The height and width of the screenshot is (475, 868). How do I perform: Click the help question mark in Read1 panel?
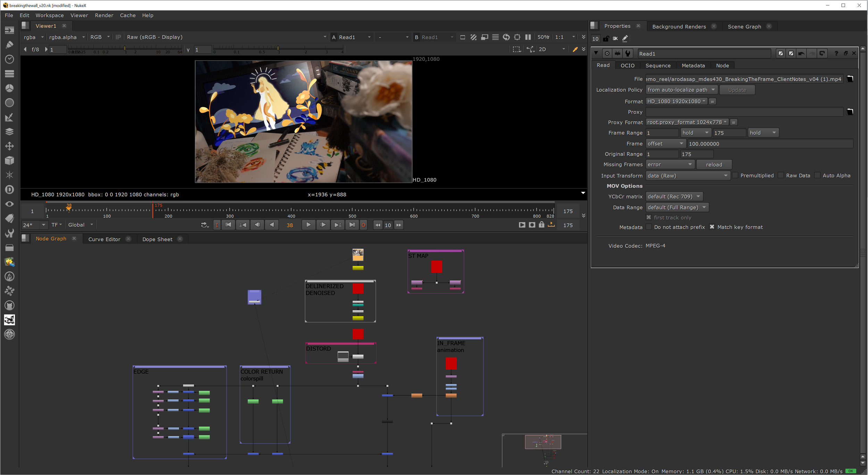836,53
